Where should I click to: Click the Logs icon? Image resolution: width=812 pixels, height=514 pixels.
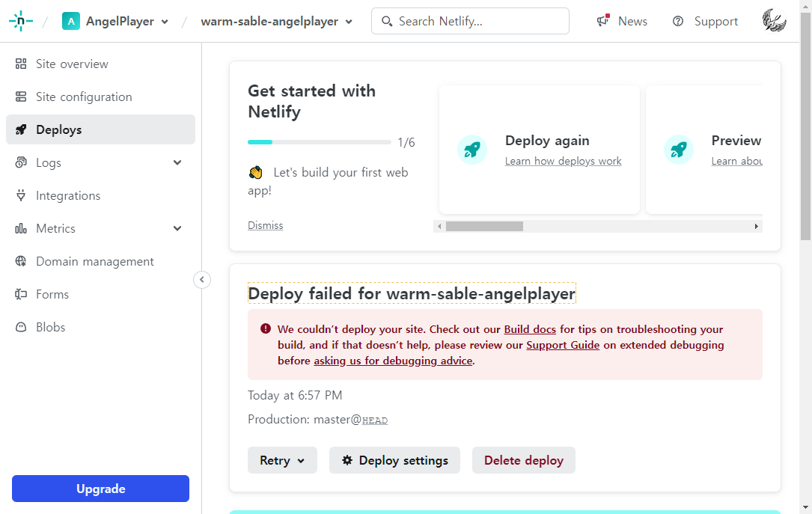[21, 162]
